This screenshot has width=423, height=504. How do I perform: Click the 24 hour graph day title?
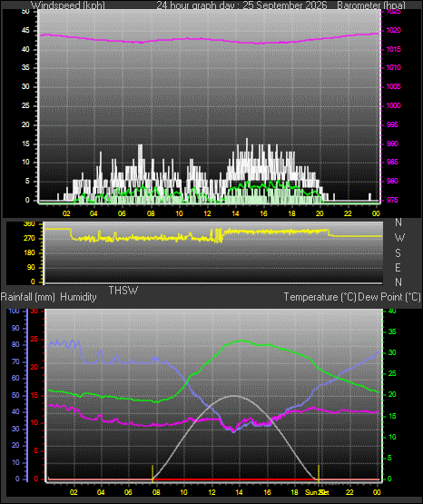point(241,5)
